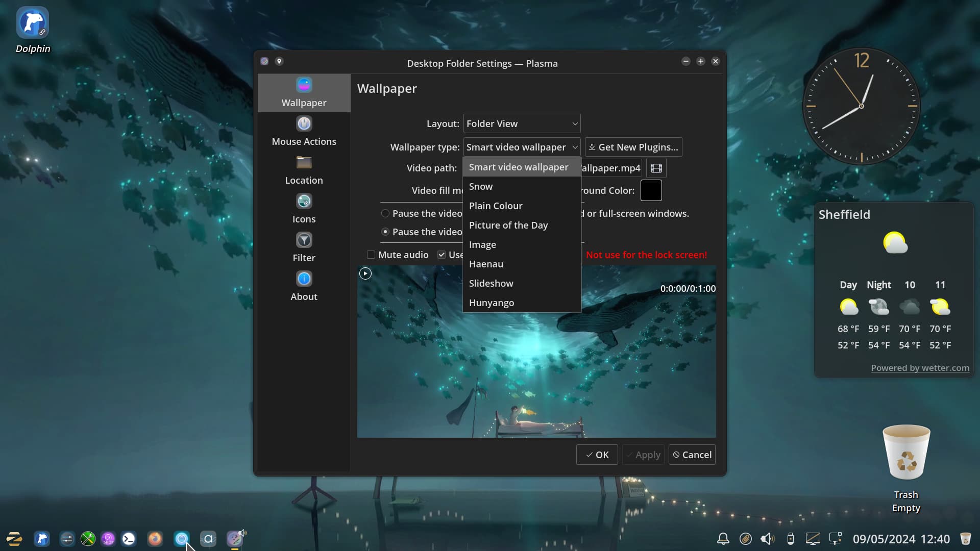This screenshot has width=980, height=551.
Task: Click the analog clock widget
Action: [862, 106]
